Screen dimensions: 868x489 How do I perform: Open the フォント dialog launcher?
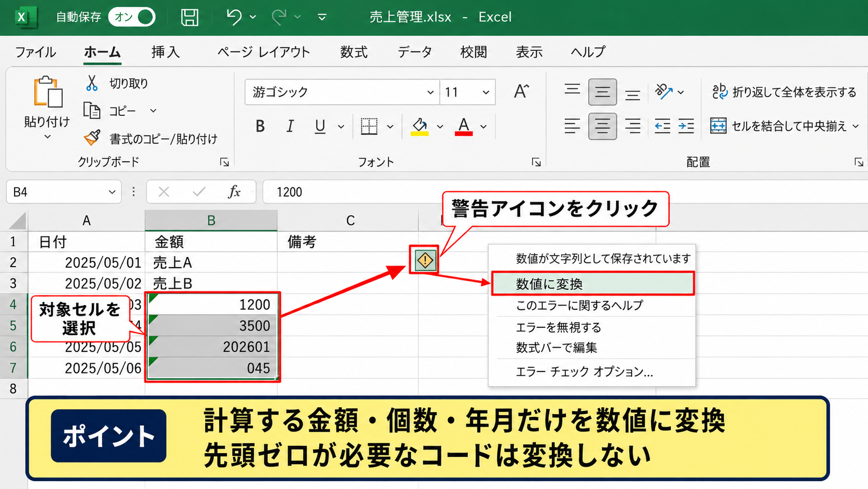click(536, 162)
